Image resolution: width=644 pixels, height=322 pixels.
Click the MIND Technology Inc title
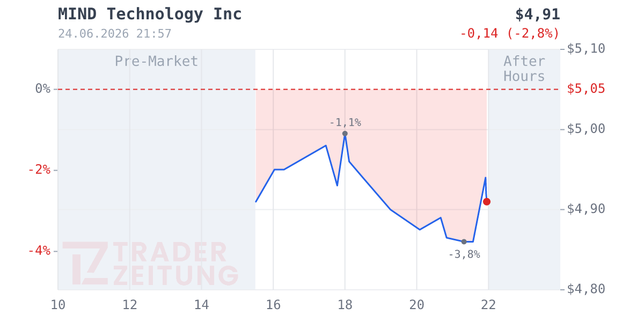[x=150, y=14]
